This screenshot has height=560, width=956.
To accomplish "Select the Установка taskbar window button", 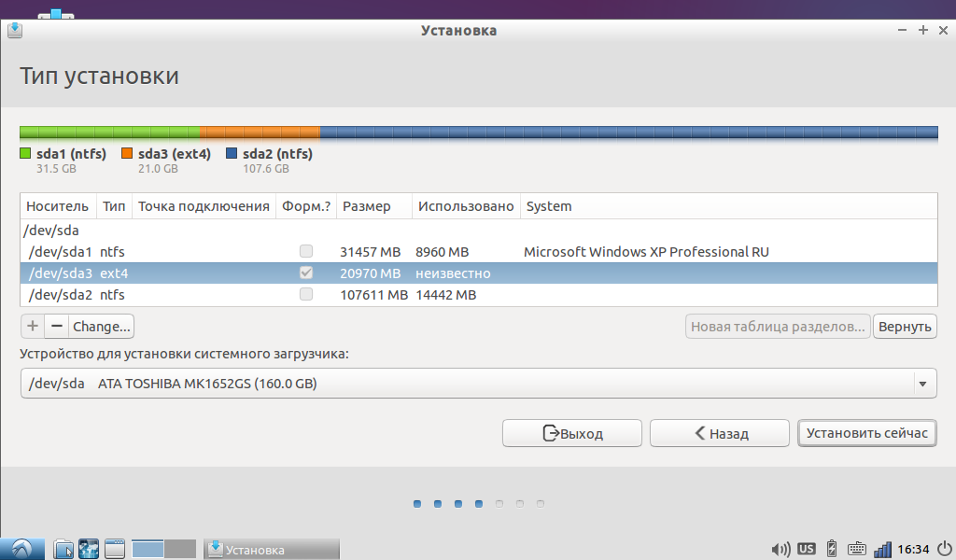I will 272,549.
